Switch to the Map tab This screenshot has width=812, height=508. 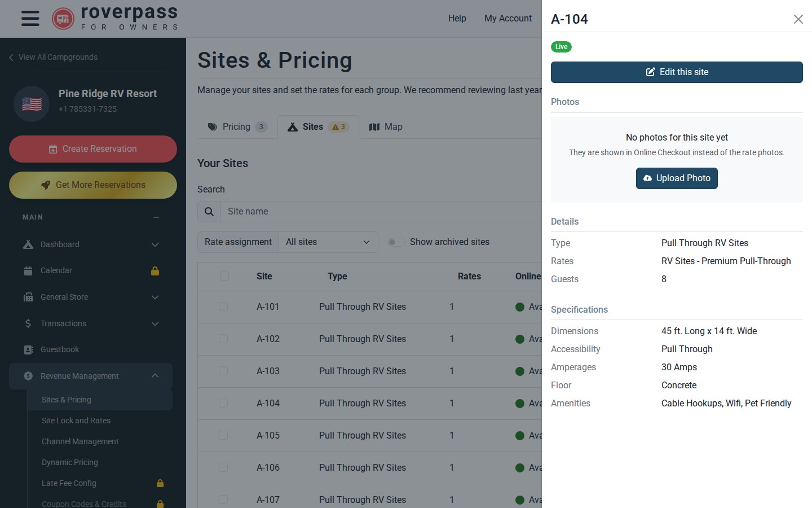tap(386, 127)
